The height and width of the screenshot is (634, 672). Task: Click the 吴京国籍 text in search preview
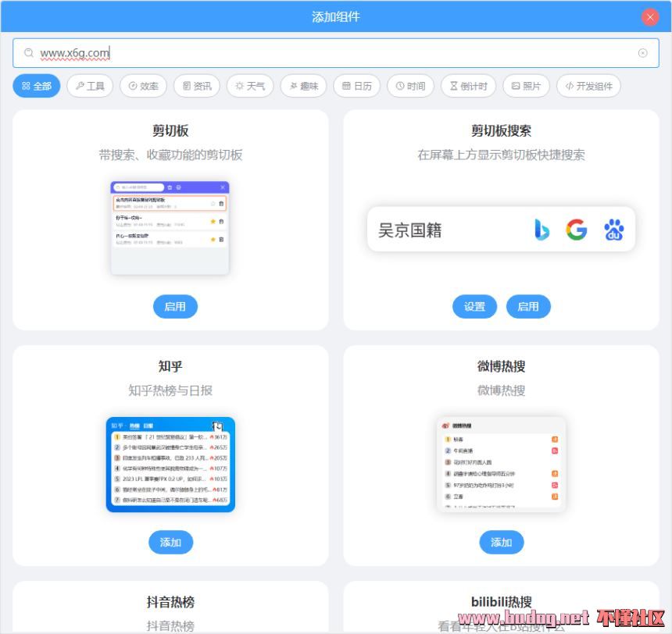[409, 230]
